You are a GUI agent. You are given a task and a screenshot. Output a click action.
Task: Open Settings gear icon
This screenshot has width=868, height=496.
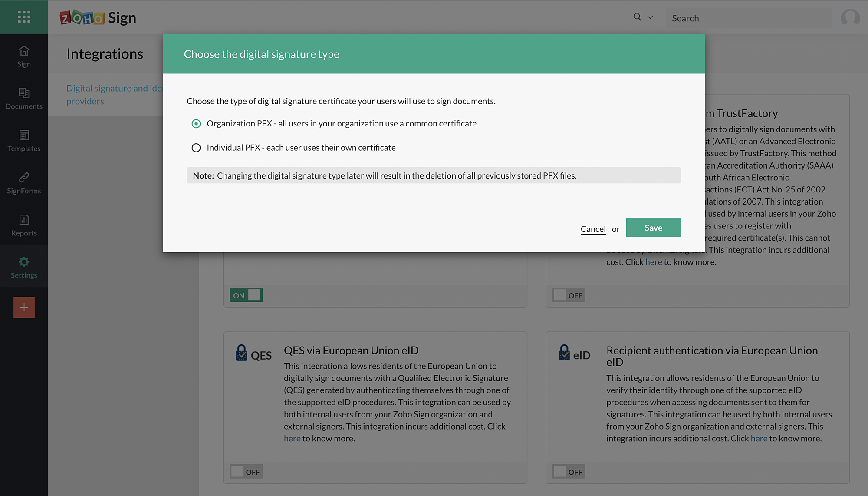24,262
